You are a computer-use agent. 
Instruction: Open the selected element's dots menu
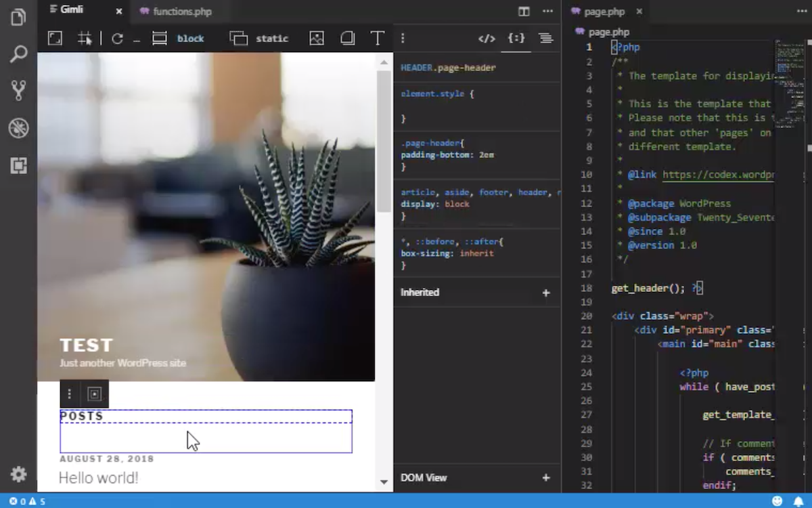click(69, 394)
